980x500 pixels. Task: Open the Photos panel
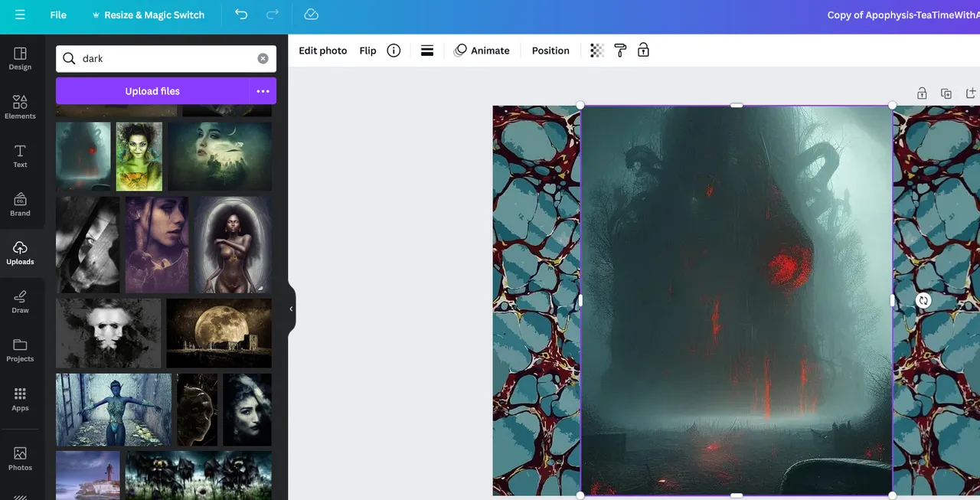point(21,459)
